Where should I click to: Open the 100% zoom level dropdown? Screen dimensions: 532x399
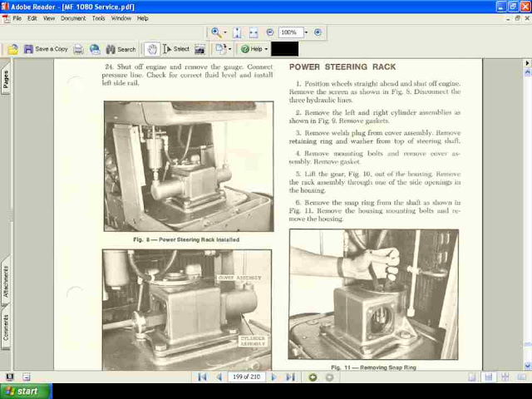(x=305, y=32)
